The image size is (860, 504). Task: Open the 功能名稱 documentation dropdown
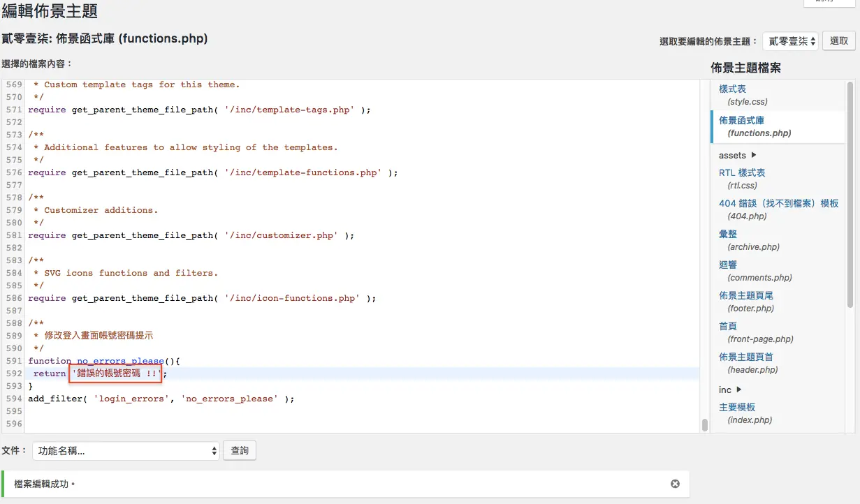[x=126, y=451]
